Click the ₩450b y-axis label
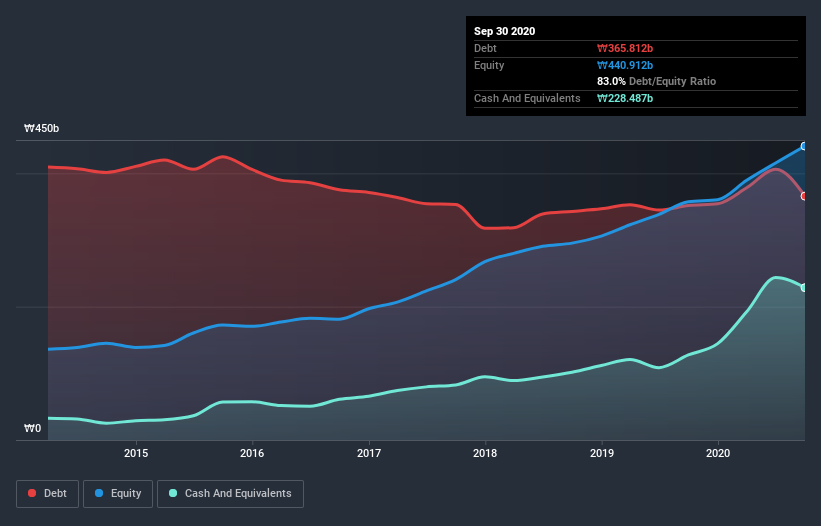Screen dimensions: 821x526 point(41,129)
